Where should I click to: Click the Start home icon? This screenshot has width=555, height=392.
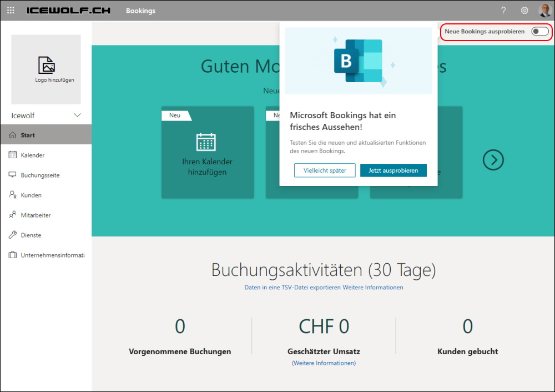(x=13, y=135)
